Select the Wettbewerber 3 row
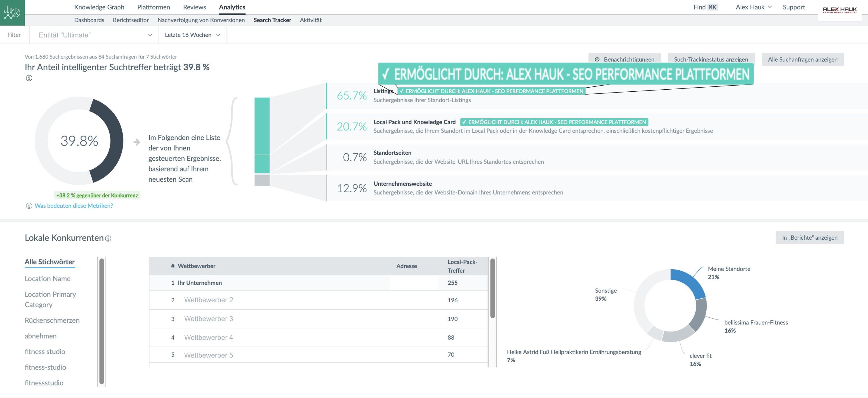868x398 pixels. pyautogui.click(x=318, y=319)
